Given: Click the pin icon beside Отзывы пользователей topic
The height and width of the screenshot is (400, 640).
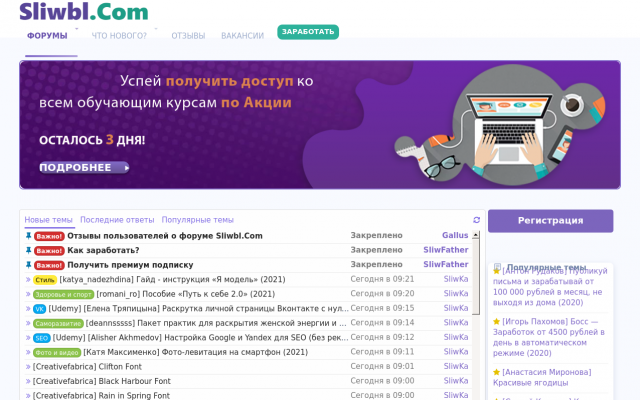Looking at the screenshot, I should point(28,236).
